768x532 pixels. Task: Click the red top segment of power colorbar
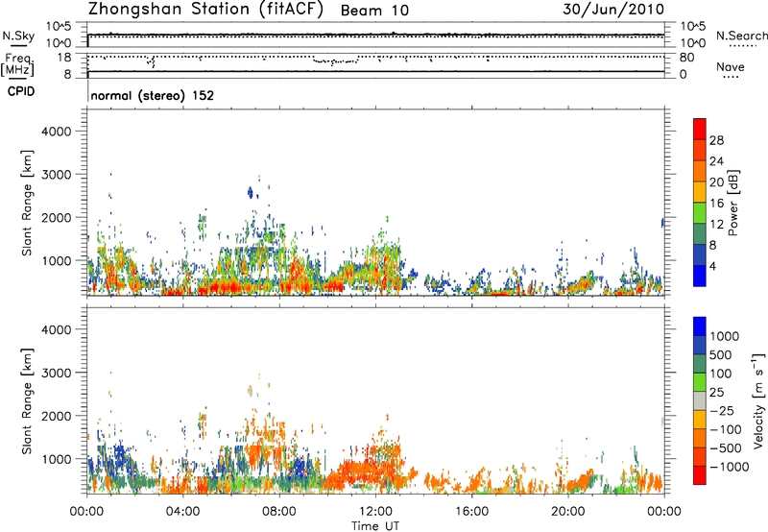(700, 129)
